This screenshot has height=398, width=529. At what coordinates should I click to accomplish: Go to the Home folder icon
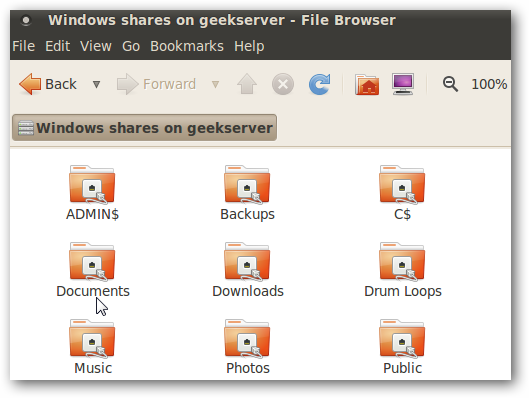[x=367, y=84]
